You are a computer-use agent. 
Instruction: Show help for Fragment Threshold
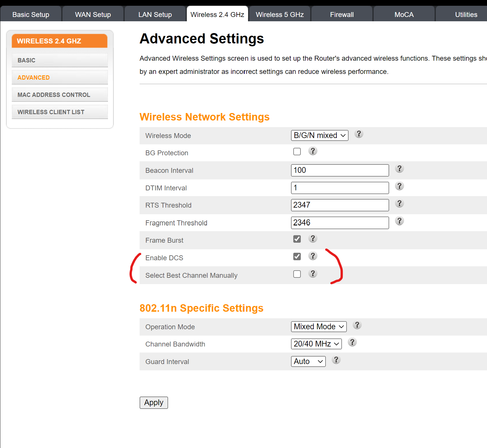click(x=399, y=221)
